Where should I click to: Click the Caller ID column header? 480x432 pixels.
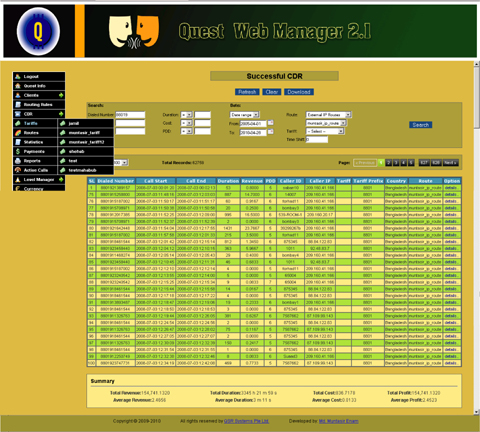pos(290,181)
